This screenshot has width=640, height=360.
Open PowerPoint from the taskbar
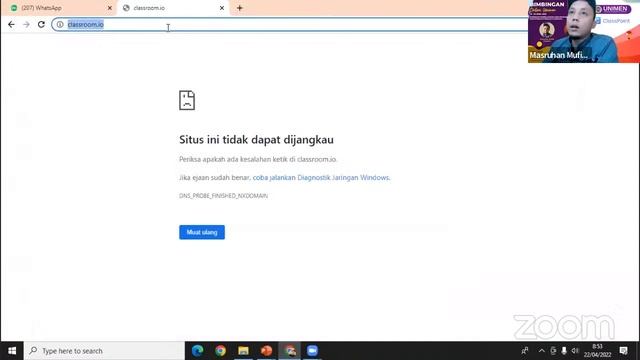[x=266, y=351]
